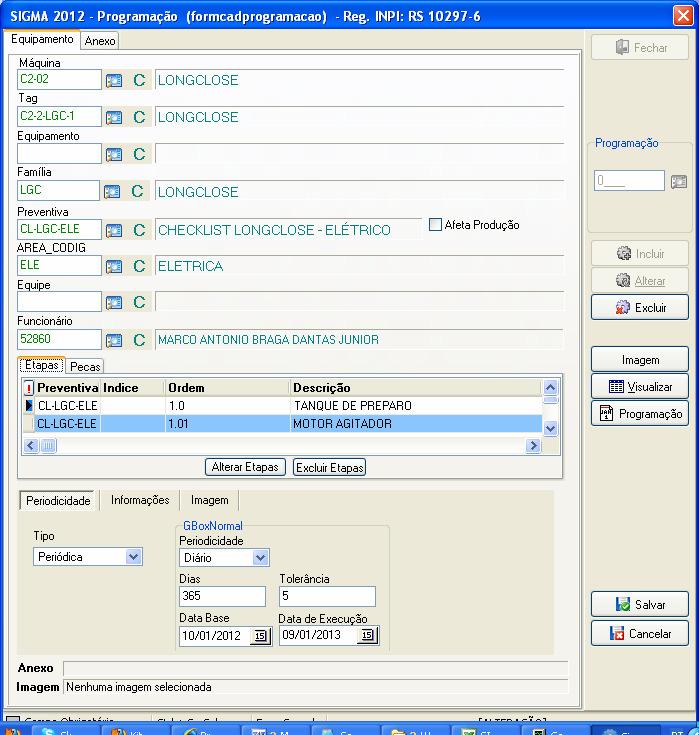This screenshot has width=699, height=735.
Task: Open lookup icon for Preventiva field
Action: click(x=113, y=230)
